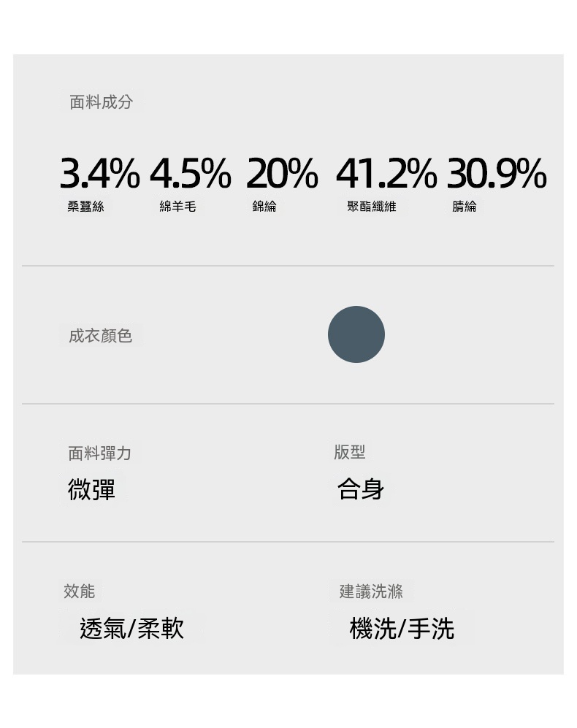577x728 pixels.
Task: Click the 聚酯纖維 fiber label
Action: click(x=372, y=207)
